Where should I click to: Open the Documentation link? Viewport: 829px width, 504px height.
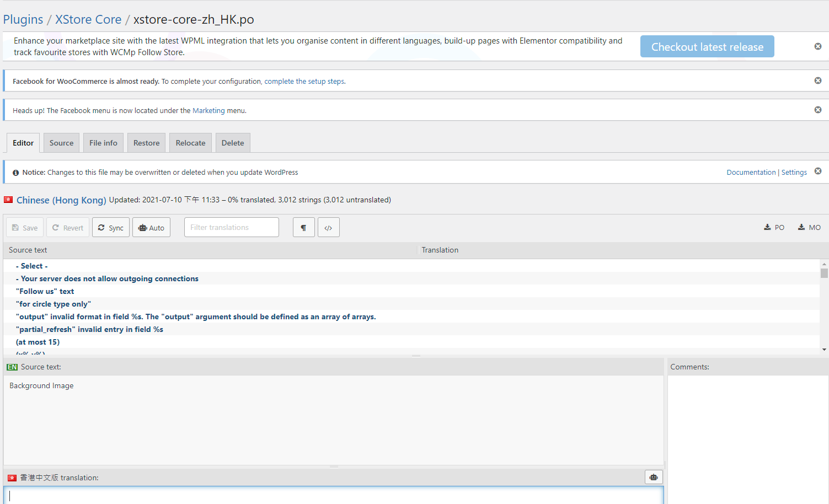click(751, 173)
